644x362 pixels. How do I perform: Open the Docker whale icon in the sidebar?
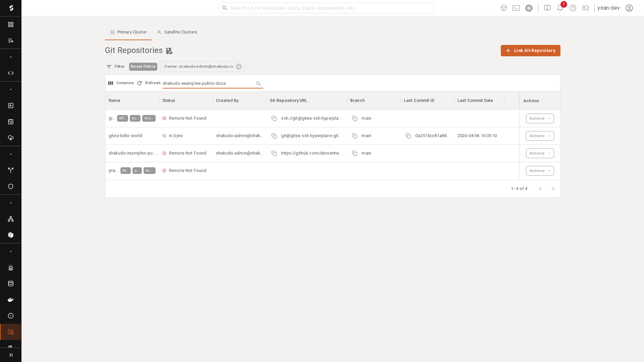tap(11, 300)
